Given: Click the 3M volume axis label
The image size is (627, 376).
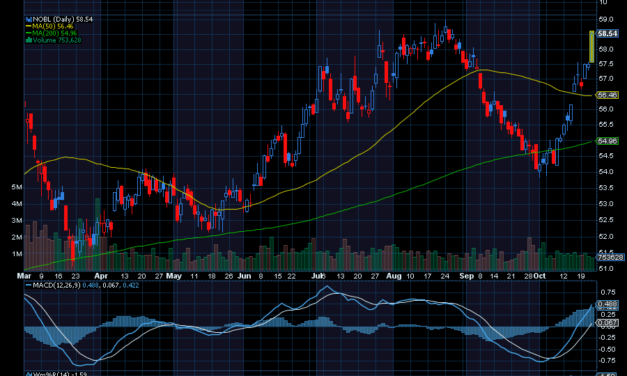Looking at the screenshot, I should click(x=17, y=221).
